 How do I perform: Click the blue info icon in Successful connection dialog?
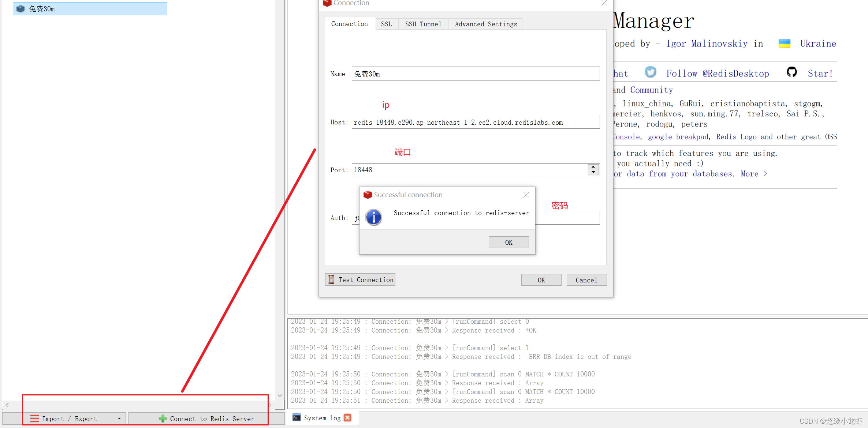(373, 217)
